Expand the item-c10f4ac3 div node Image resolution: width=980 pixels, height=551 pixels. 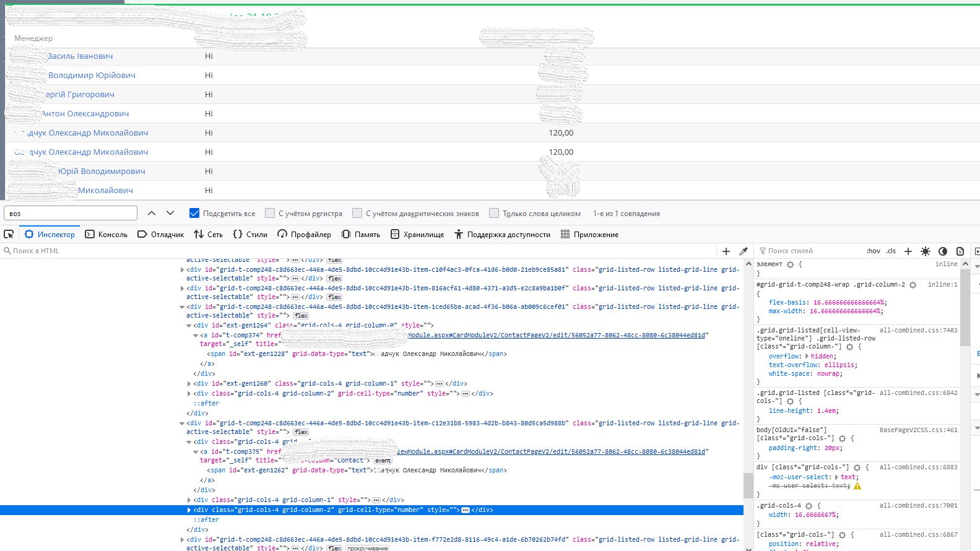182,270
